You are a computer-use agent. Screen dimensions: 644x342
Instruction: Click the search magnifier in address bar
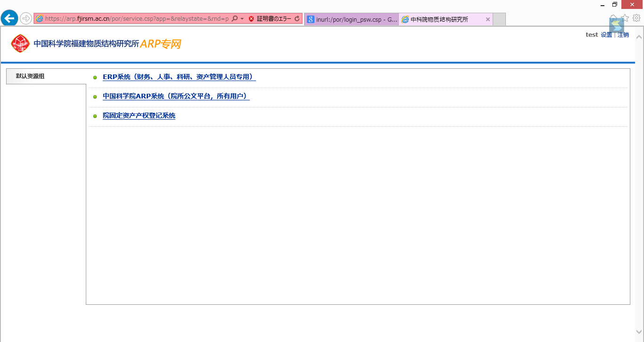click(235, 19)
